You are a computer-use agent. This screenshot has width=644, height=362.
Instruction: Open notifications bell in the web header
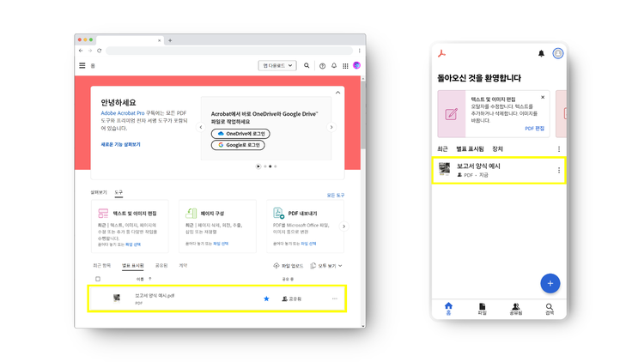pos(334,66)
